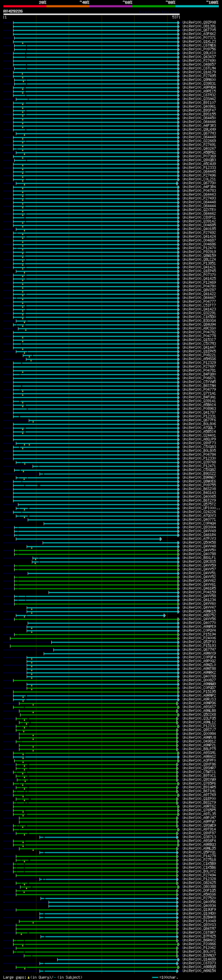Select hit UniRef100_Q1A179

199,72
